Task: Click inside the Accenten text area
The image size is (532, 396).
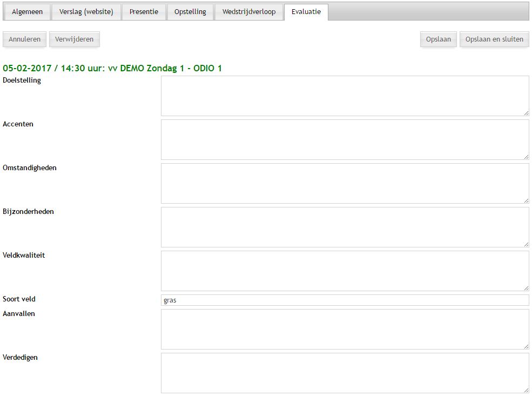Action: [345, 139]
